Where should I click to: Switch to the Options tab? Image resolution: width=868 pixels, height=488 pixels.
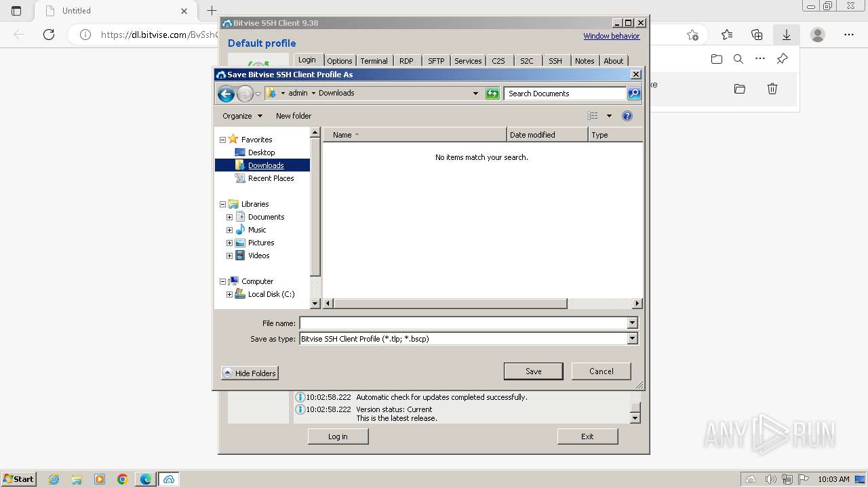pos(340,61)
